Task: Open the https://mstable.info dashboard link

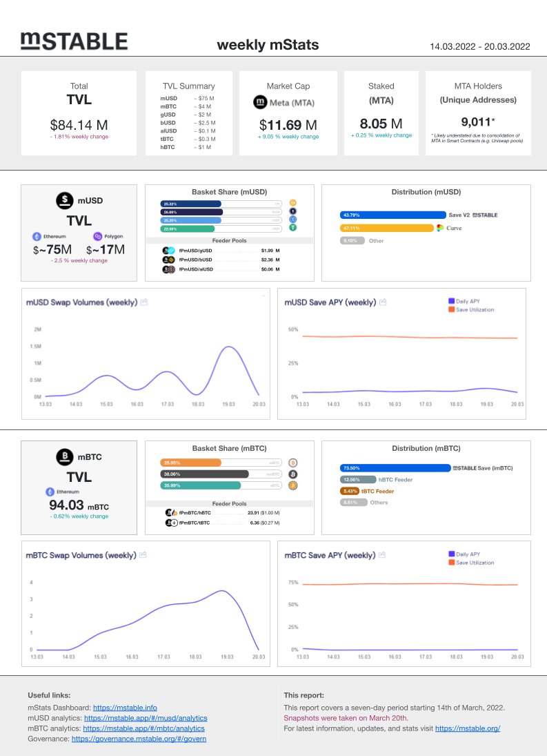Action: [125, 708]
